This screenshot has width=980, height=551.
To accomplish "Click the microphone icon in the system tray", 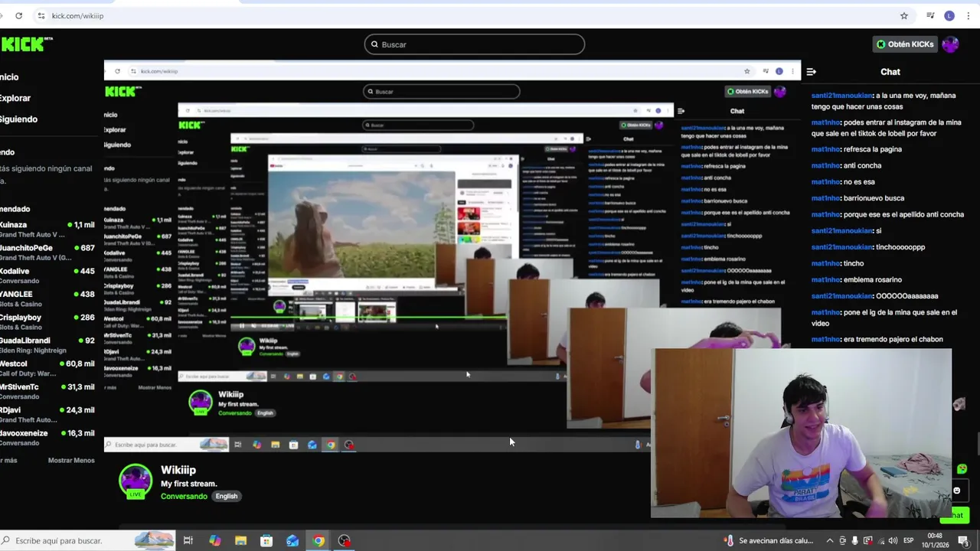I will tap(855, 541).
